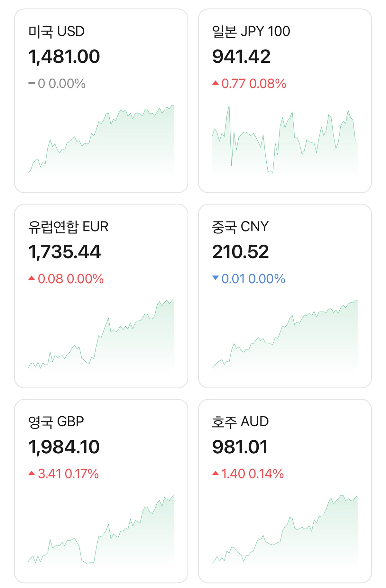
Task: Open the 호주 AUD title
Action: pos(240,421)
